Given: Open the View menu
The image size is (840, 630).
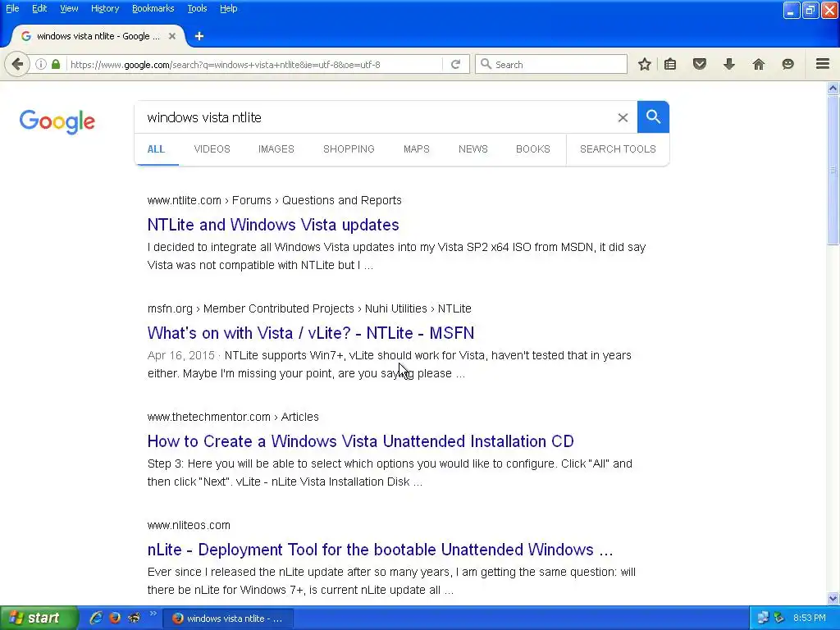Looking at the screenshot, I should point(69,8).
